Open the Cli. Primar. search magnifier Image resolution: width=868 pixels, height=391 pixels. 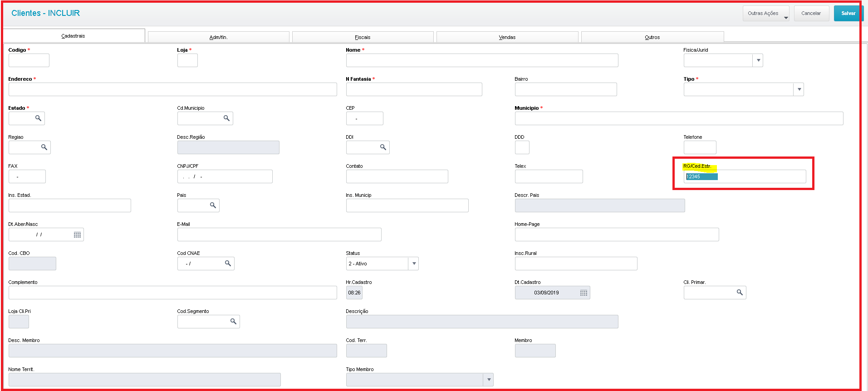coord(740,293)
